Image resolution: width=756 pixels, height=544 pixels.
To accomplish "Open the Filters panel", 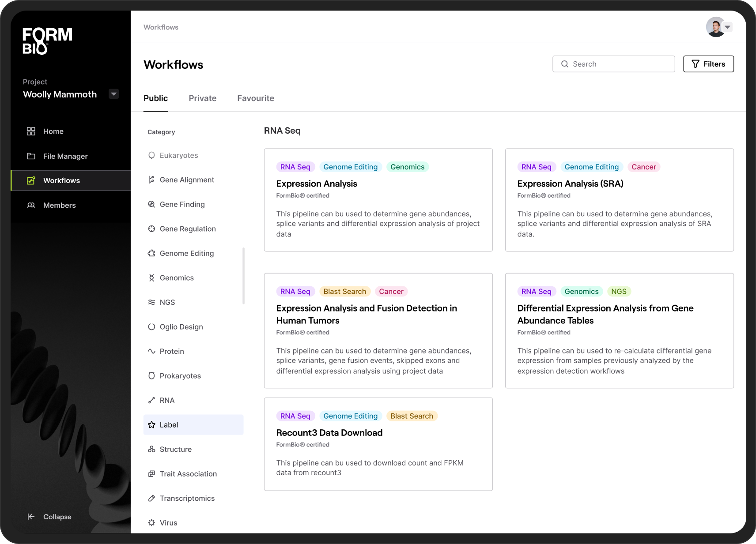I will pyautogui.click(x=708, y=64).
